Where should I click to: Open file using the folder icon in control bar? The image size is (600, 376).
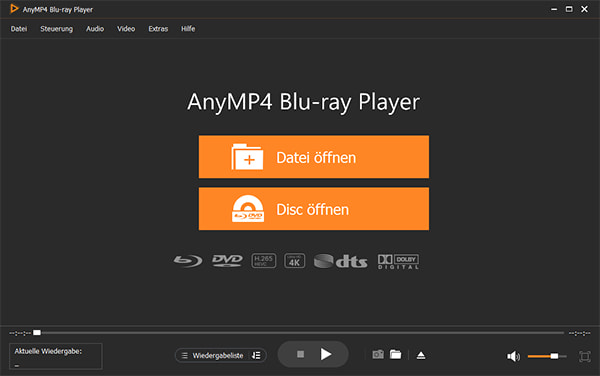[396, 355]
